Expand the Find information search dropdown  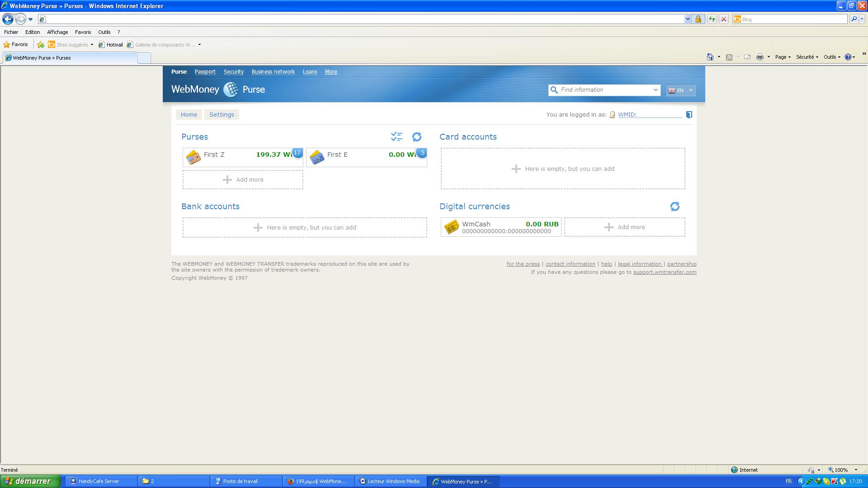(655, 90)
